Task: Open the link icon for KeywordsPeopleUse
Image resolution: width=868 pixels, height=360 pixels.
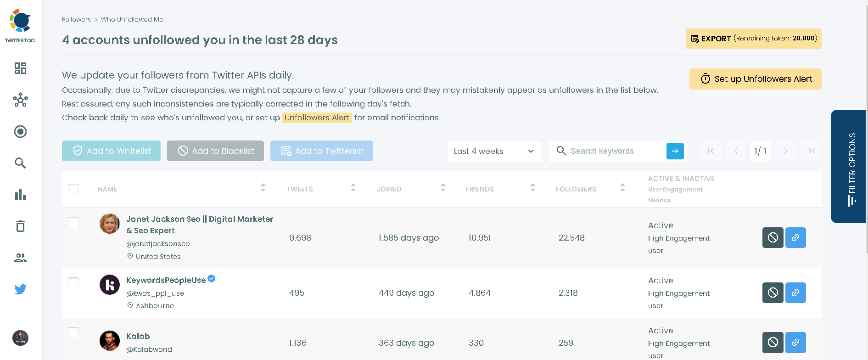Action: click(x=795, y=292)
